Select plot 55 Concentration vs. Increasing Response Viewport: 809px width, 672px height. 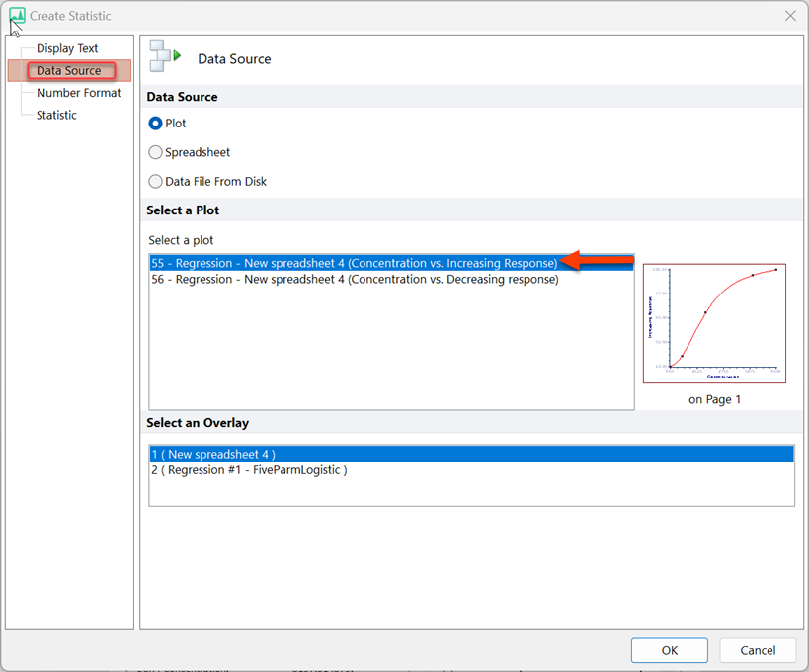(354, 263)
